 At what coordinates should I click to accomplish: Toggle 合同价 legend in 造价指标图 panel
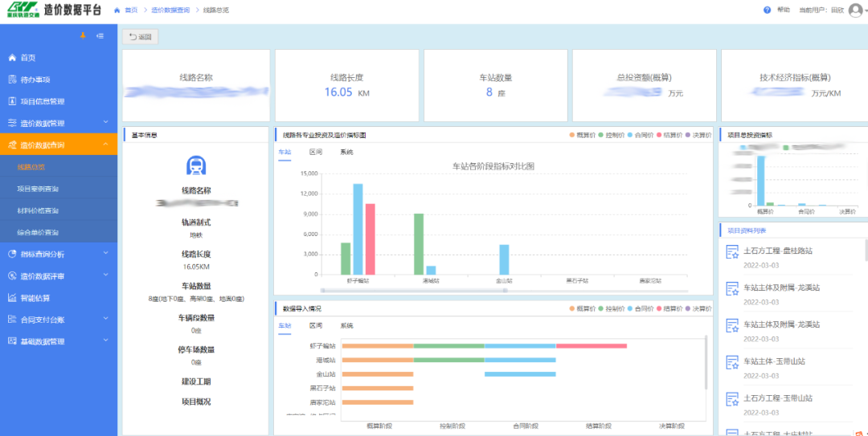pos(641,134)
